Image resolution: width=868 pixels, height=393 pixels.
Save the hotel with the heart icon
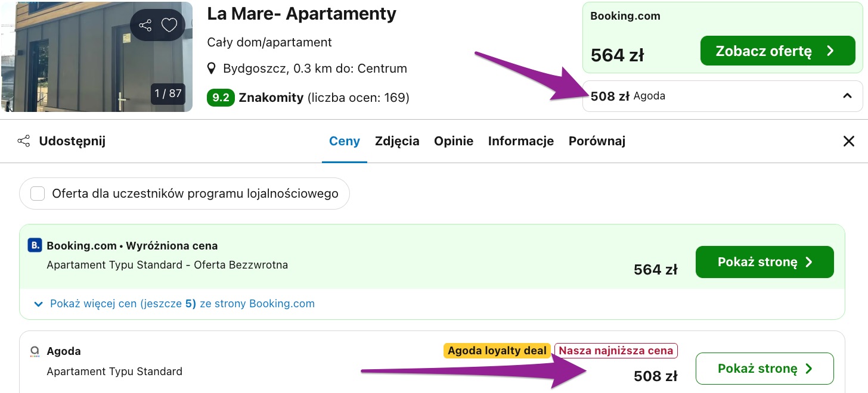point(169,25)
